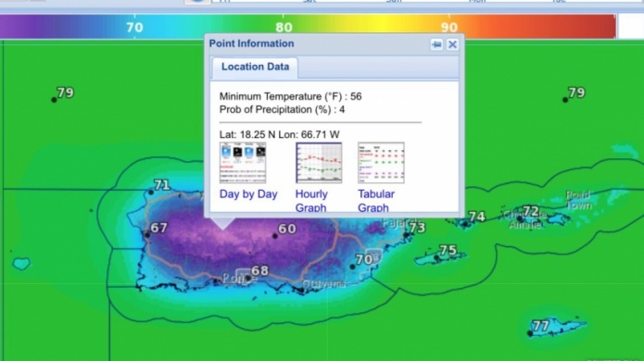
Task: Click the 70 mark on color scale
Action: click(x=134, y=27)
